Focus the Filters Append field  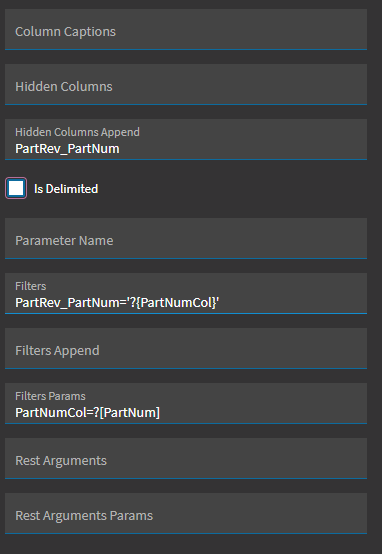click(x=186, y=348)
